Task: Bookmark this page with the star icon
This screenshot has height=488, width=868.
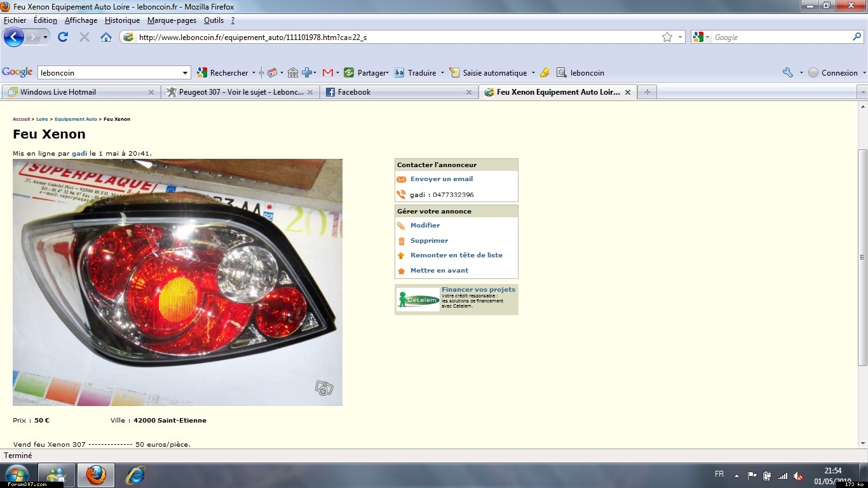Action: (667, 37)
